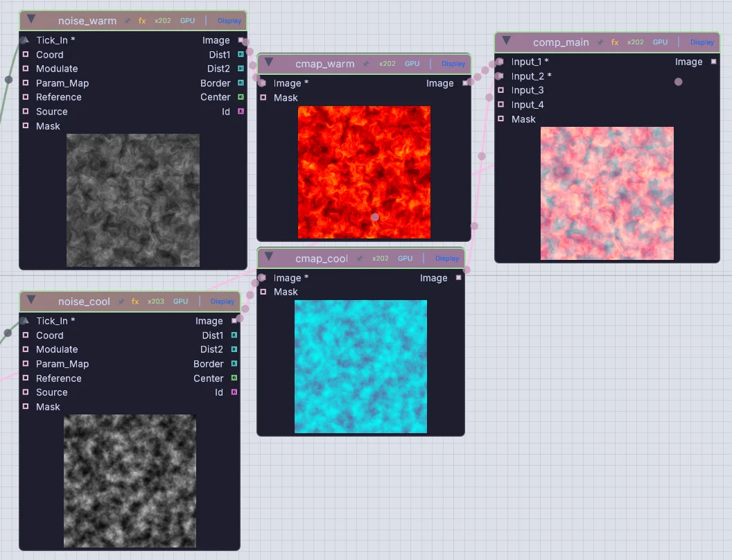Viewport: 732px width, 560px height.
Task: Toggle the fx label on comp_main
Action: [x=615, y=42]
